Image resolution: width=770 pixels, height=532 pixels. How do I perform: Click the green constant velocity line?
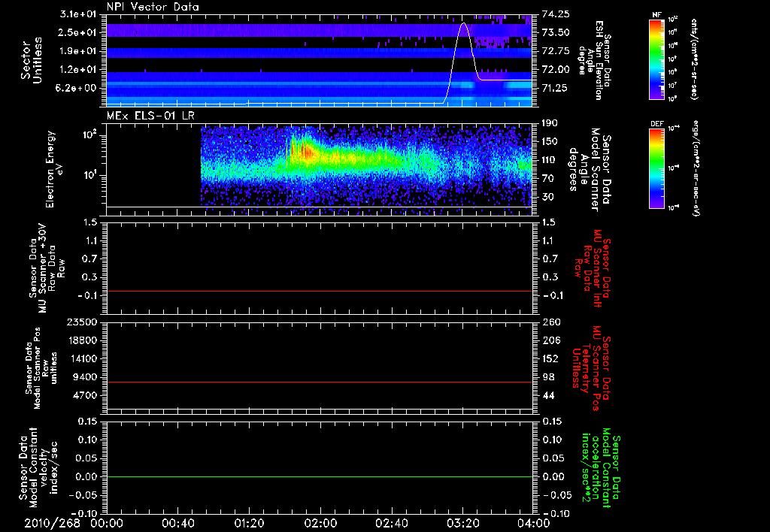tap(319, 476)
